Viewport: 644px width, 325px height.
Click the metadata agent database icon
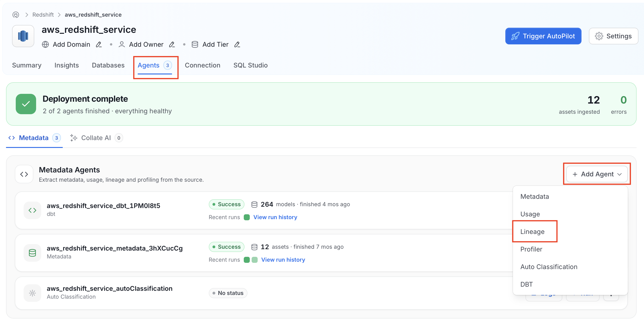[32, 253]
